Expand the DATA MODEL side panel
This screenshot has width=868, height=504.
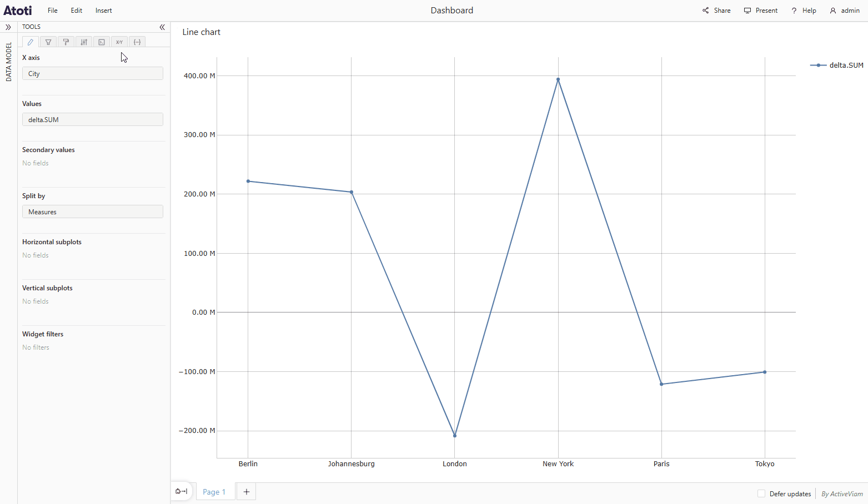pyautogui.click(x=8, y=27)
